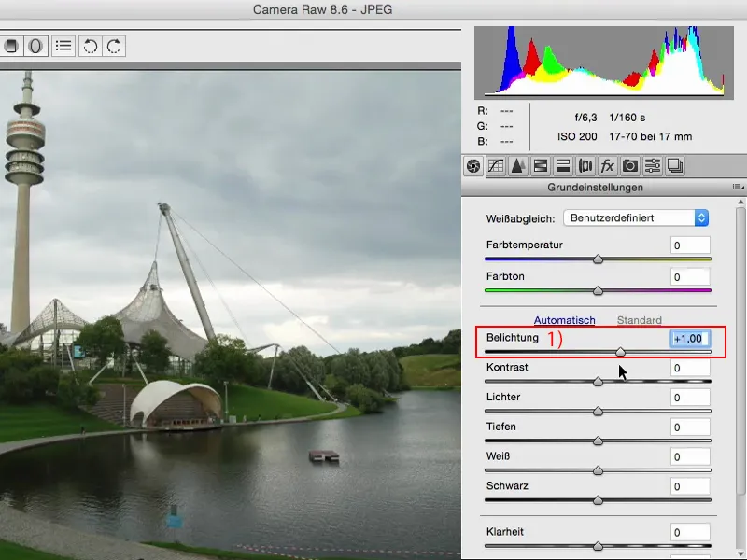Screen dimensions: 747x560
Task: Click the photo preview of the Olympic park
Action: coord(230,315)
